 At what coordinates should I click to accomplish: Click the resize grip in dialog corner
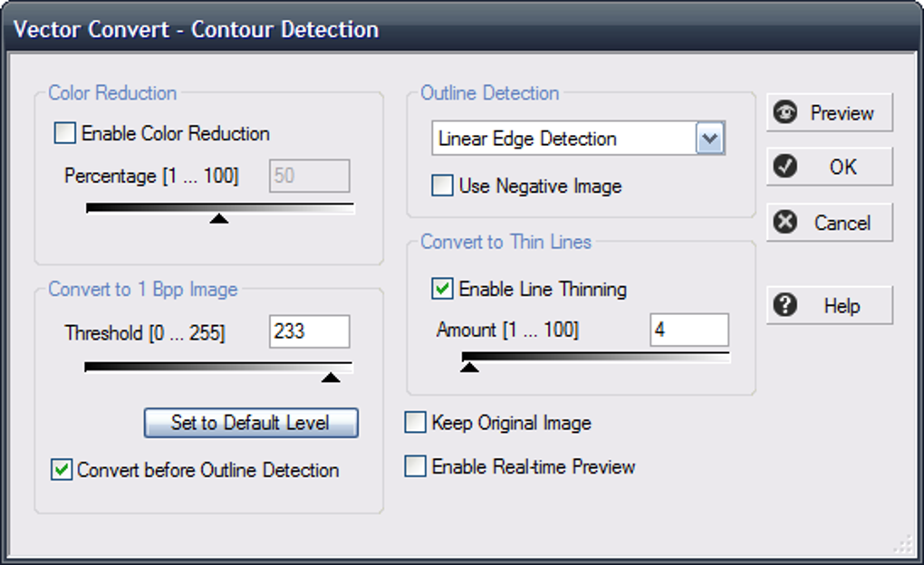(x=903, y=543)
